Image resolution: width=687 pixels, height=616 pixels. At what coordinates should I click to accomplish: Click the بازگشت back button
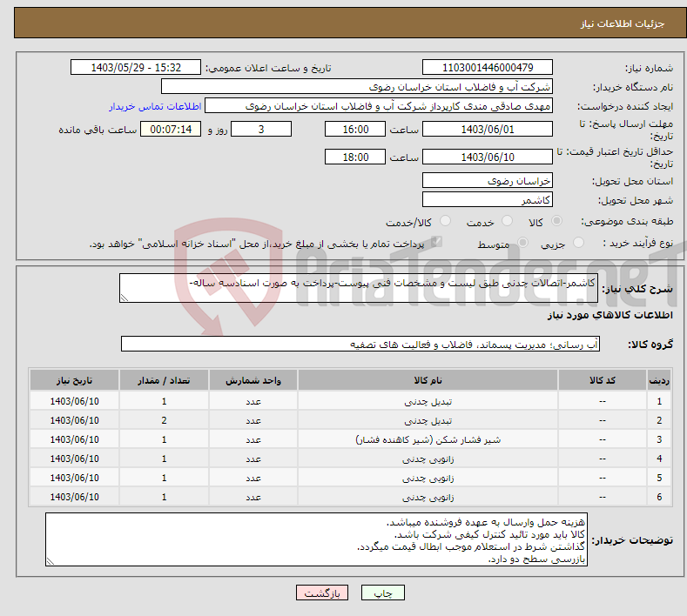322,593
